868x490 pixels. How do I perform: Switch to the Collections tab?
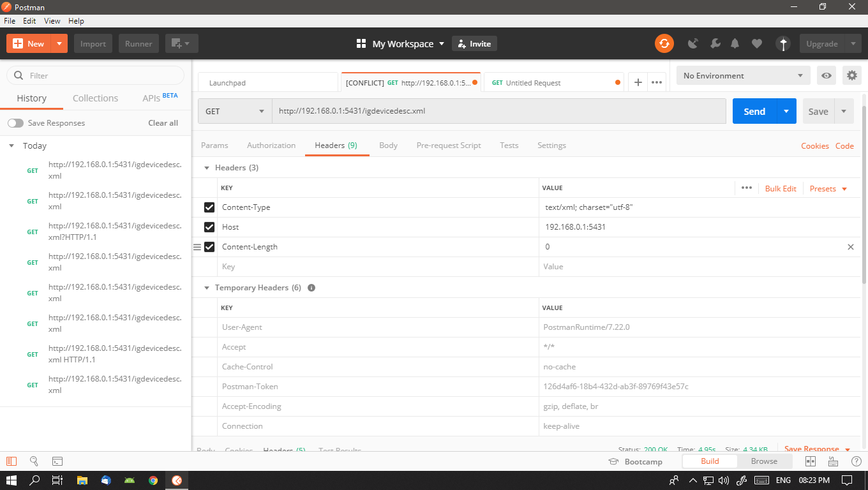[x=95, y=98]
